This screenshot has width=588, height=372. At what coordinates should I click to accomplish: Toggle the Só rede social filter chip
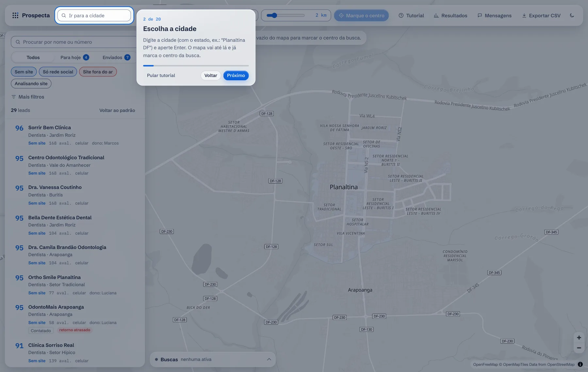tap(58, 72)
